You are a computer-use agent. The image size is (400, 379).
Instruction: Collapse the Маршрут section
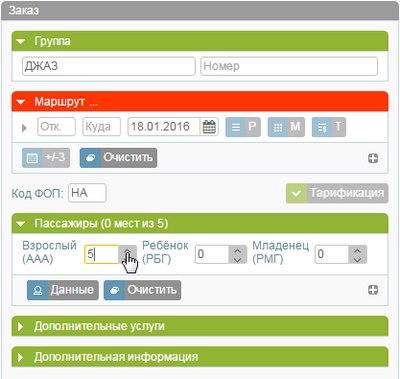click(21, 102)
